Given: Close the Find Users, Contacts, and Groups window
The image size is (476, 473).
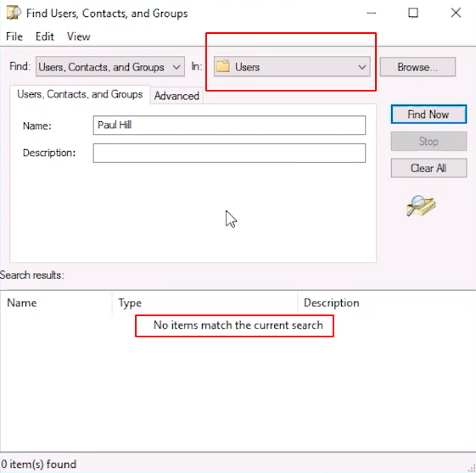Looking at the screenshot, I should pos(456,13).
